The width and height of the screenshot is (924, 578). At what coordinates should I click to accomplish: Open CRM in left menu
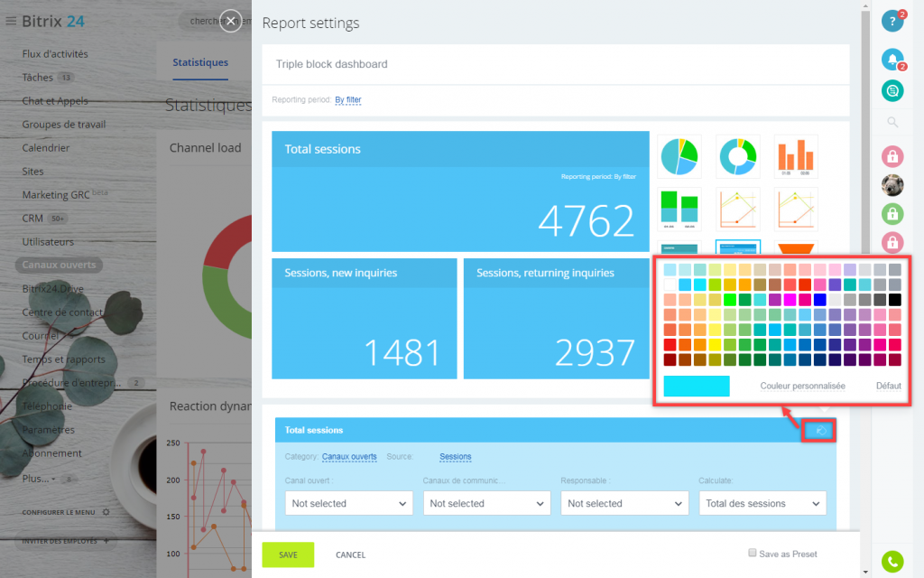click(x=32, y=219)
